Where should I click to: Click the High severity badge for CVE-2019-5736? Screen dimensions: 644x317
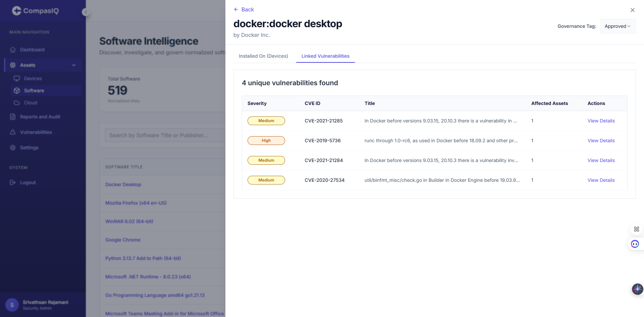pos(266,141)
